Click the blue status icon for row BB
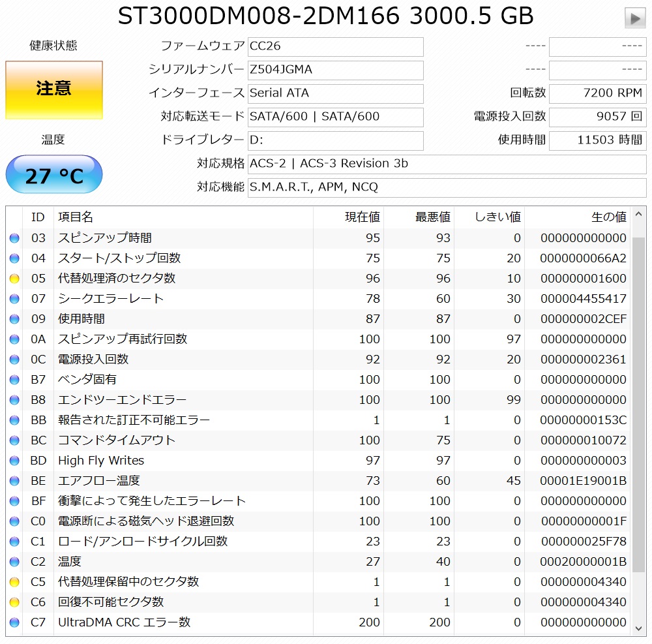Image resolution: width=652 pixels, height=644 pixels. pyautogui.click(x=14, y=420)
